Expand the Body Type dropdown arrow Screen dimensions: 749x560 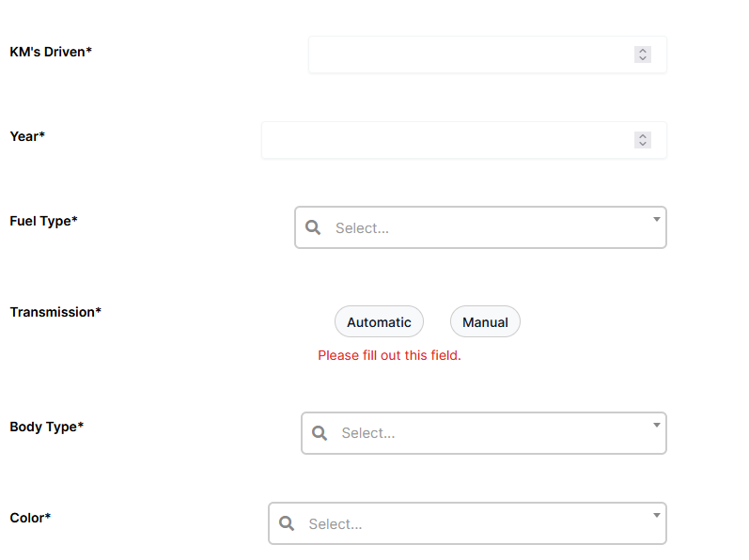[656, 425]
